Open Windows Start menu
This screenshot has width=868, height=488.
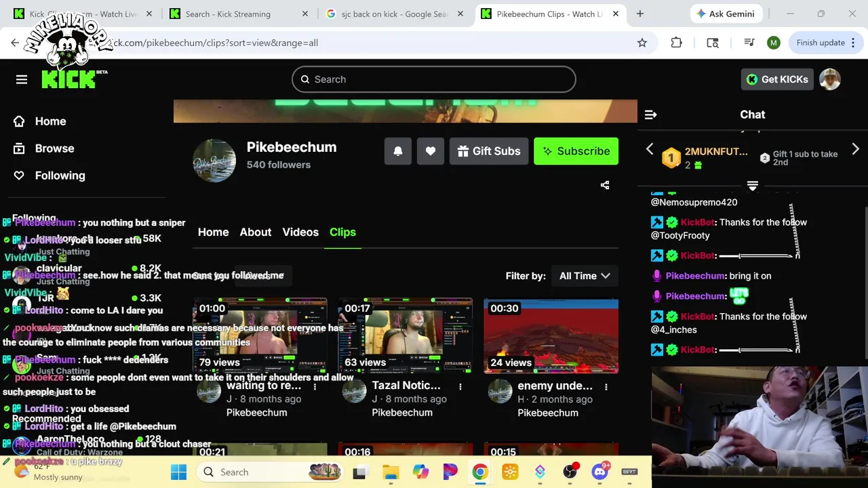(x=179, y=472)
